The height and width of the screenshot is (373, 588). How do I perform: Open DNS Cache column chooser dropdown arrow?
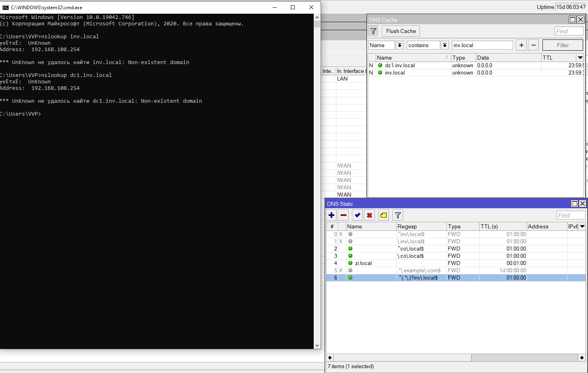pyautogui.click(x=580, y=58)
